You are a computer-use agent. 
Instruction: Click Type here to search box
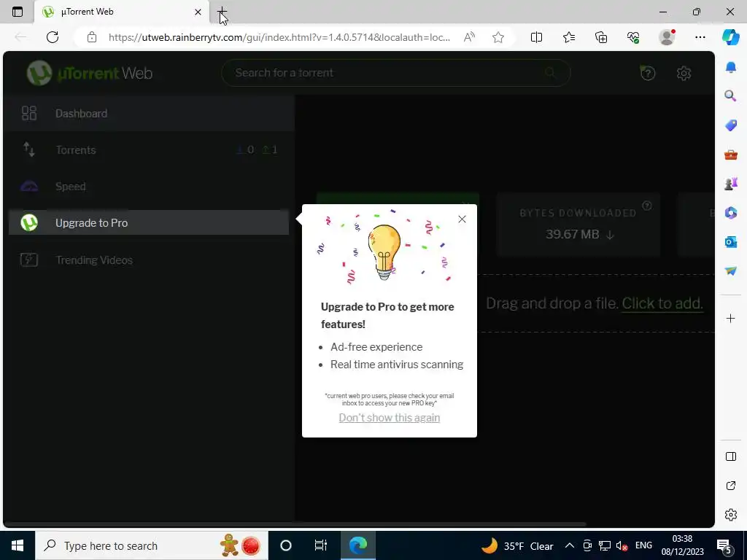pos(152,545)
